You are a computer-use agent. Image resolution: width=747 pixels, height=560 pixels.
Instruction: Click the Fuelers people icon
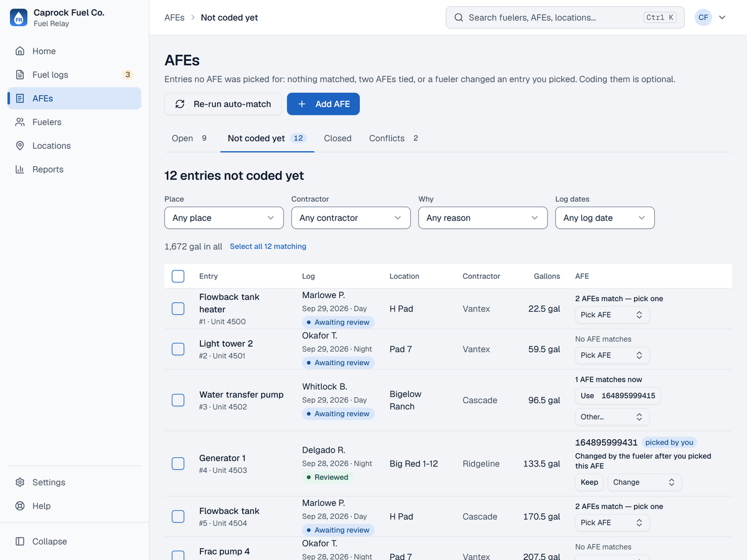20,122
